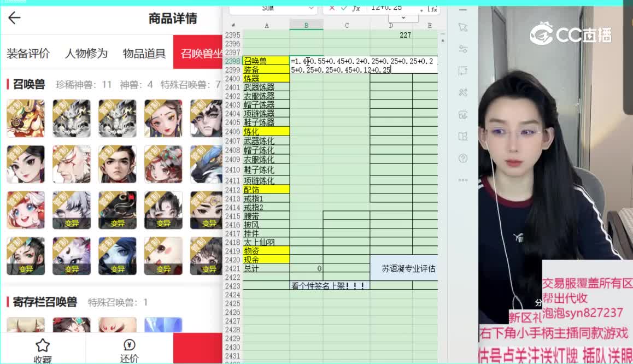Click the selection arrow tool in sidebar

[x=463, y=27]
